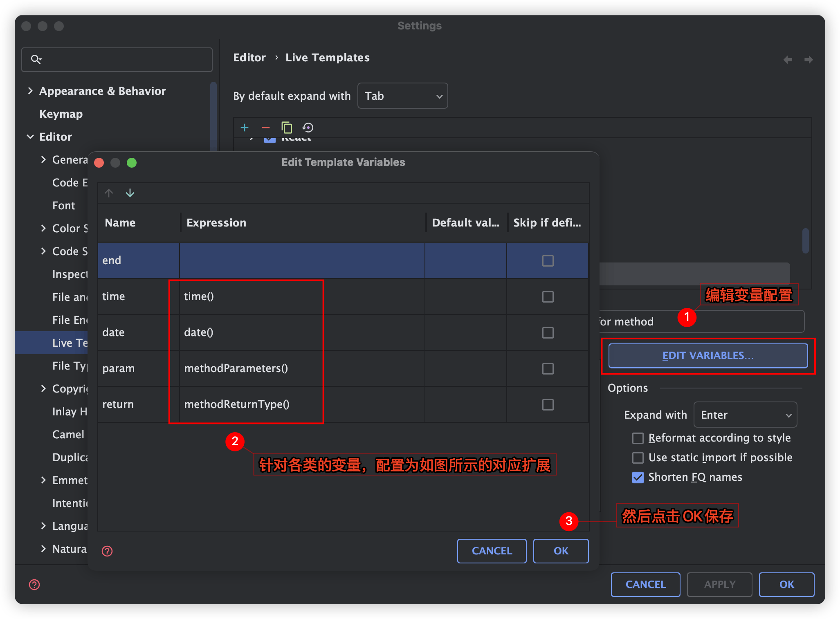Click the Expression column header
840x619 pixels.
click(303, 223)
